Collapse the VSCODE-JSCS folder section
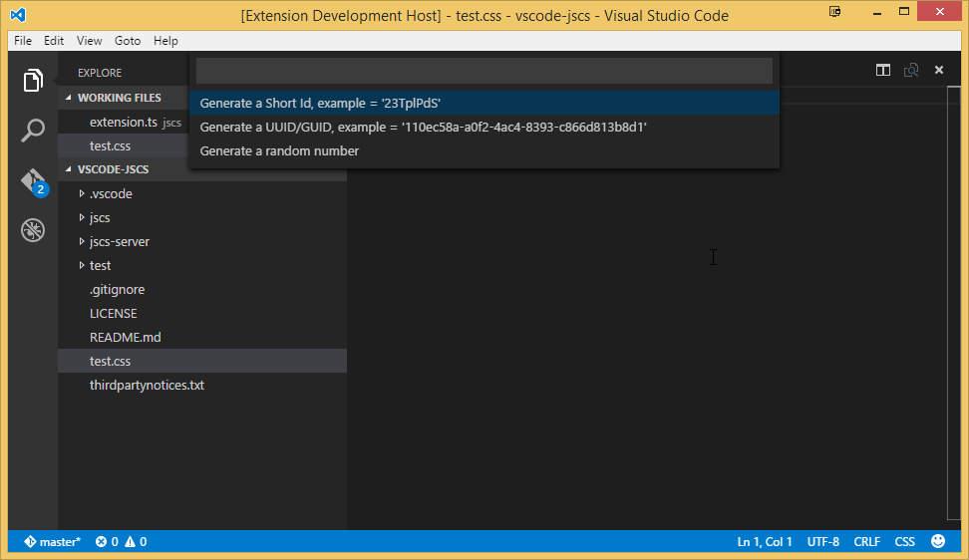The image size is (969, 560). click(69, 169)
